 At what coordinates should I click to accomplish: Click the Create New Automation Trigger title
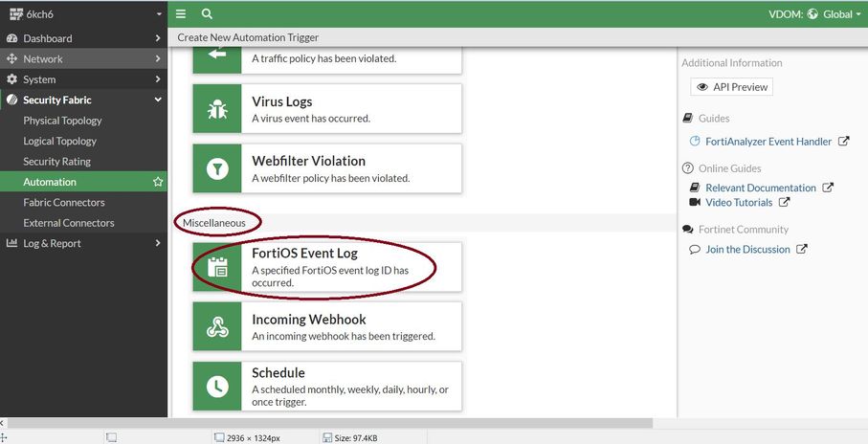(x=248, y=37)
